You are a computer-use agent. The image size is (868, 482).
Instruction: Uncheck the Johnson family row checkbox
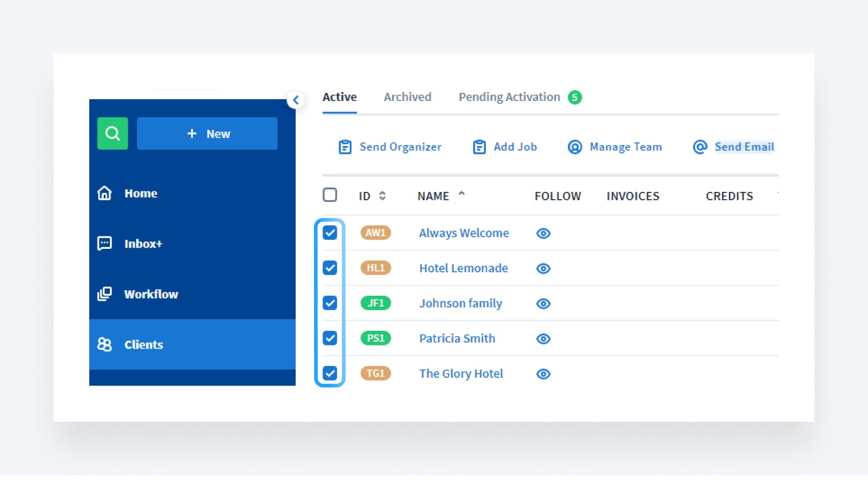tap(330, 303)
